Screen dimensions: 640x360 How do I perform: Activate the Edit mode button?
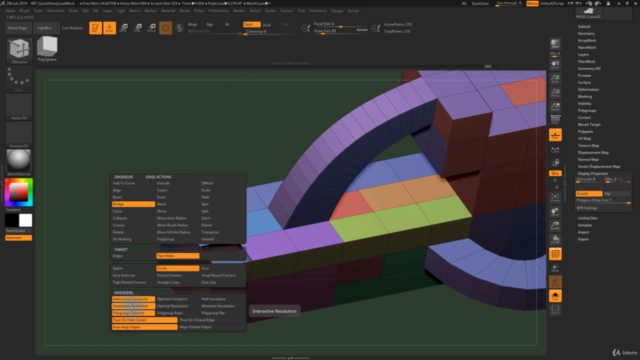(x=96, y=28)
